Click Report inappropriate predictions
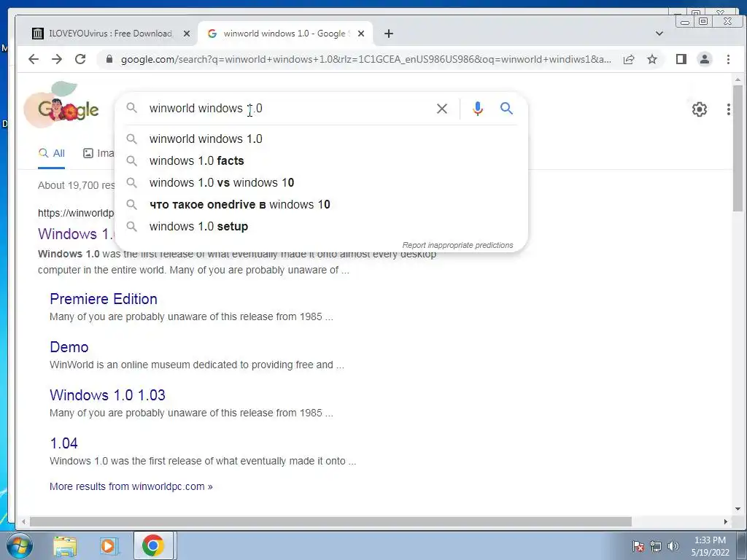This screenshot has height=560, width=747. click(x=457, y=245)
